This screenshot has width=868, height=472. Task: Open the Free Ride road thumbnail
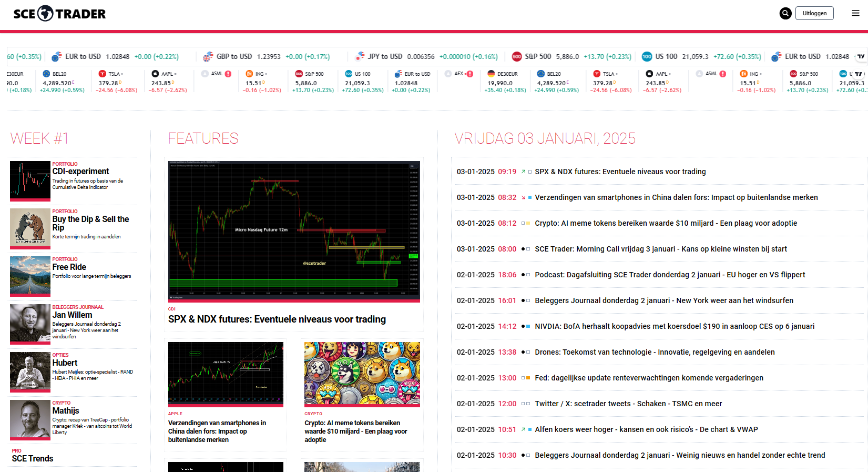(30, 277)
